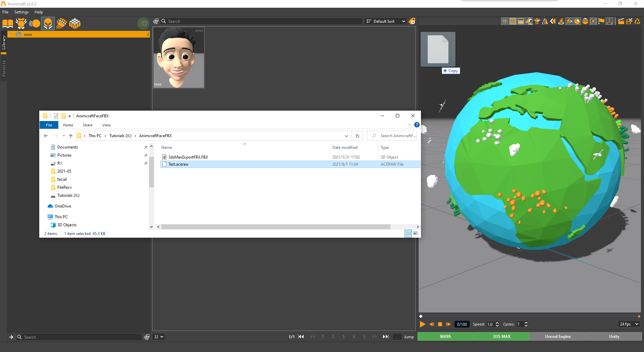Image resolution: width=644 pixels, height=352 pixels.
Task: Click the green linked-rings icon
Action: tap(143, 23)
